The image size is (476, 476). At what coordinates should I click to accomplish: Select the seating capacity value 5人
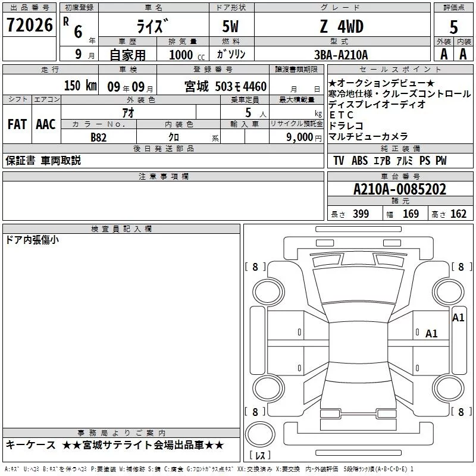coord(256,113)
